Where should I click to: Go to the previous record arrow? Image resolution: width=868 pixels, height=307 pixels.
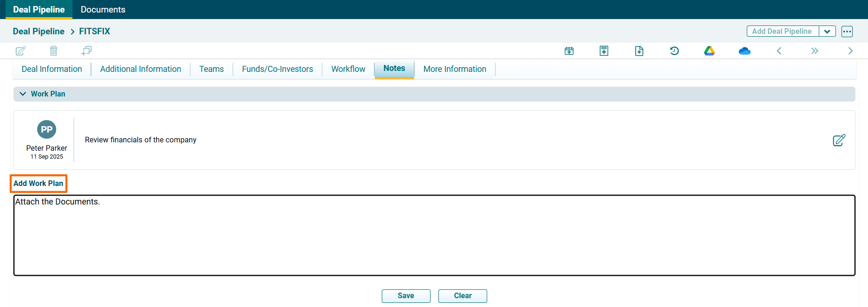coord(779,51)
